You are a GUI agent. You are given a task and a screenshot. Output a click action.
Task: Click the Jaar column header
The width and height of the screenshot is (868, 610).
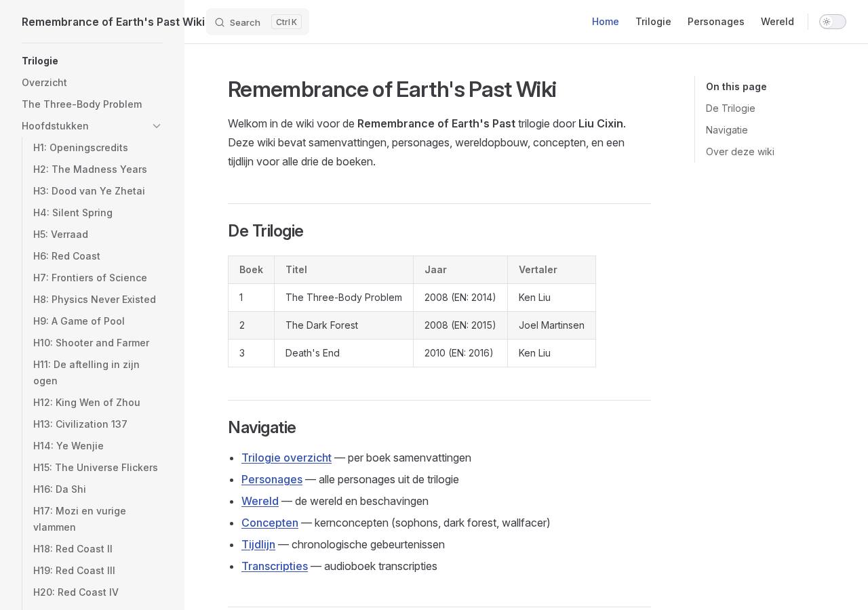460,270
